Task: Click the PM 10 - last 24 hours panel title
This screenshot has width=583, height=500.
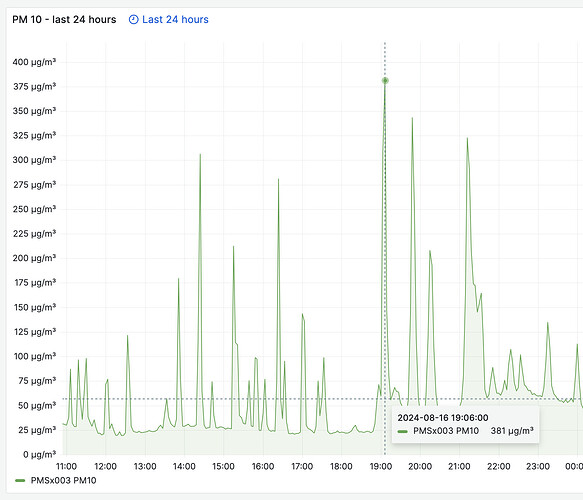Action: [64, 19]
